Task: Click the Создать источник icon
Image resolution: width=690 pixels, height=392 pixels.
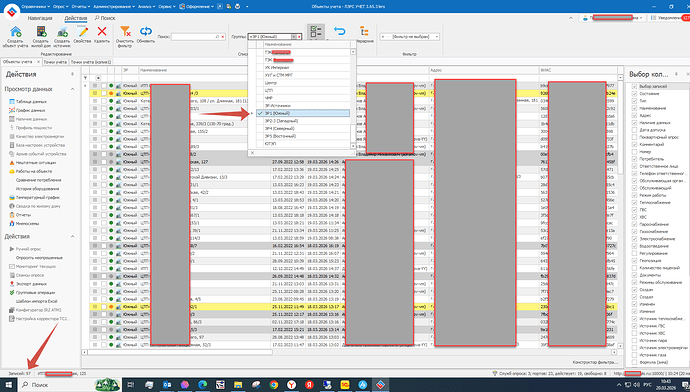Action: click(x=62, y=32)
